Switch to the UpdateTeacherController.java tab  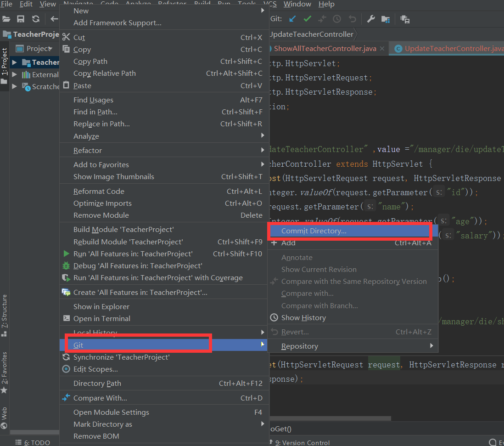click(x=454, y=49)
